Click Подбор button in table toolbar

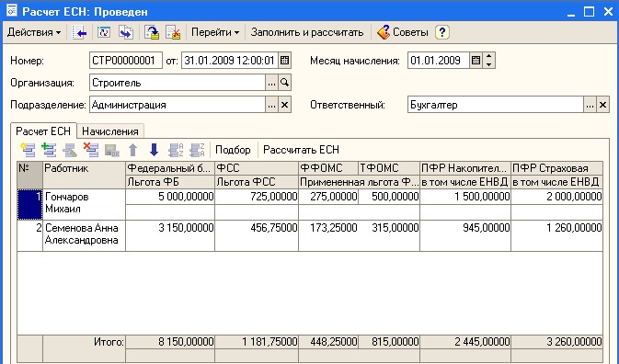pyautogui.click(x=233, y=150)
